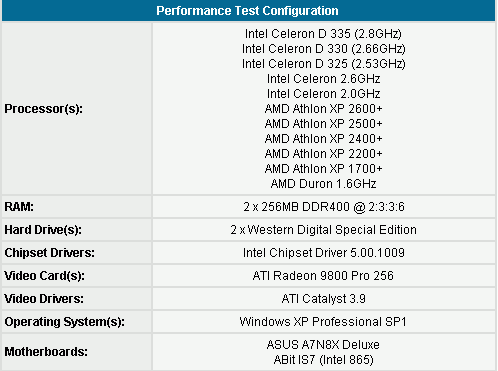
Task: Click AMD Athlon XP 2500+ entry
Action: pos(323,124)
